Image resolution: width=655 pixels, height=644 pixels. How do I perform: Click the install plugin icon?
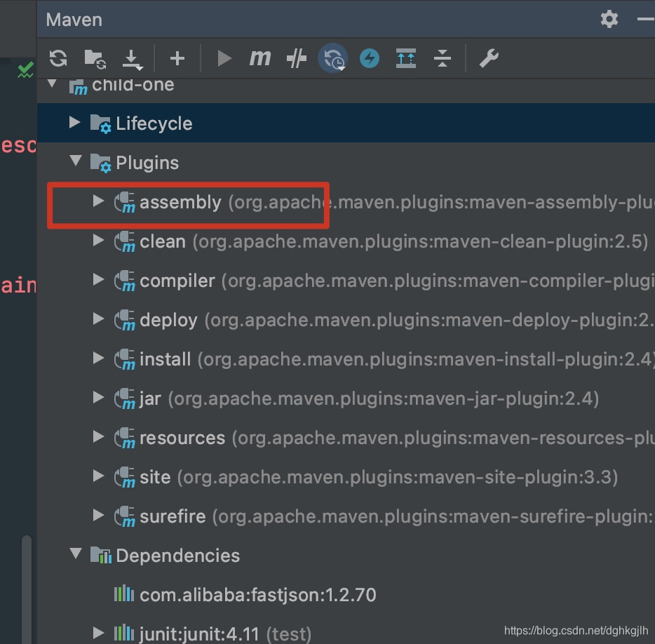click(125, 360)
